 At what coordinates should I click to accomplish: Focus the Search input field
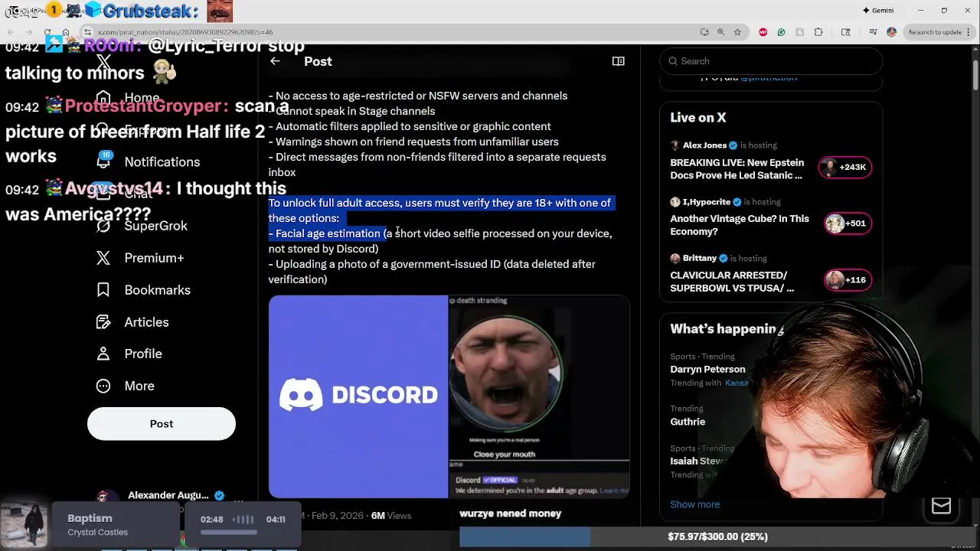click(771, 61)
